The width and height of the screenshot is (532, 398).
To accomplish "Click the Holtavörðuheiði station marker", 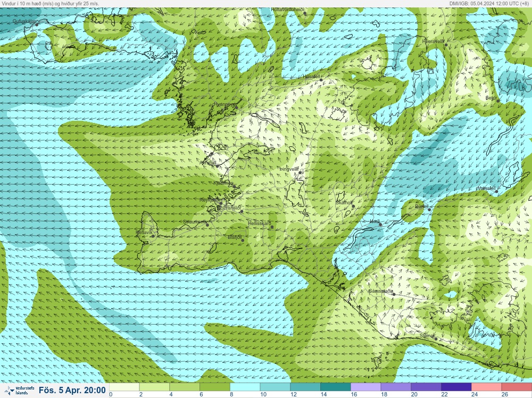I will 305,14.
